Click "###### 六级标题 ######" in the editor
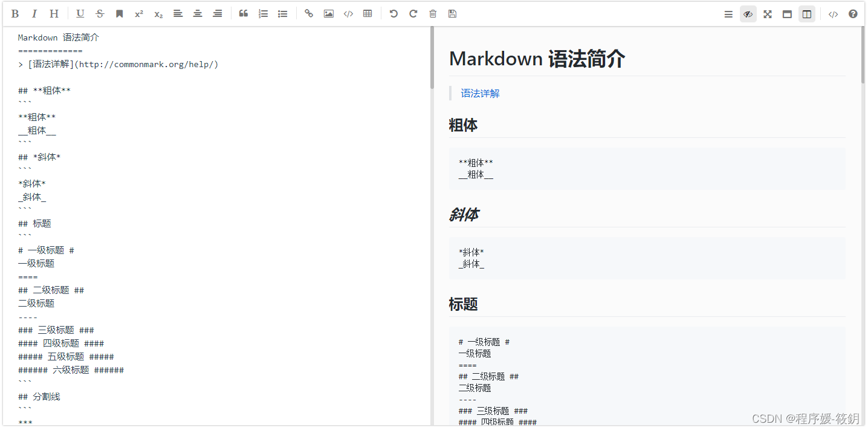868x430 pixels. pos(71,370)
